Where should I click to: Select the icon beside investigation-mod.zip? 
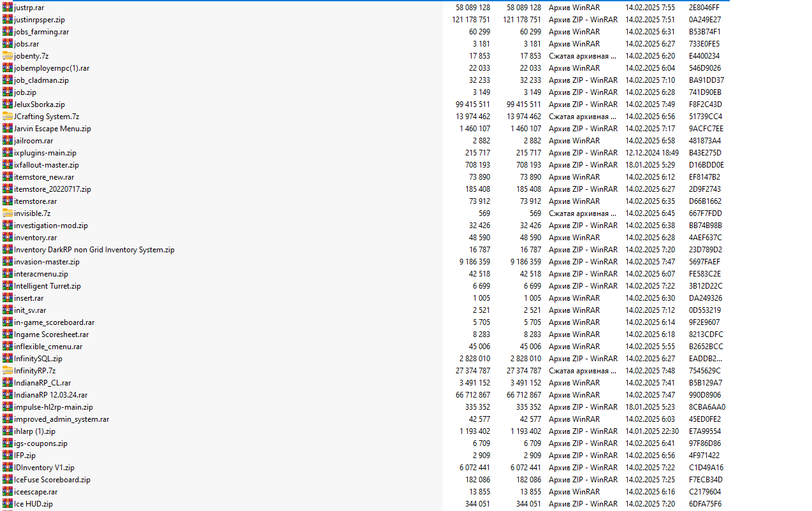click(8, 226)
